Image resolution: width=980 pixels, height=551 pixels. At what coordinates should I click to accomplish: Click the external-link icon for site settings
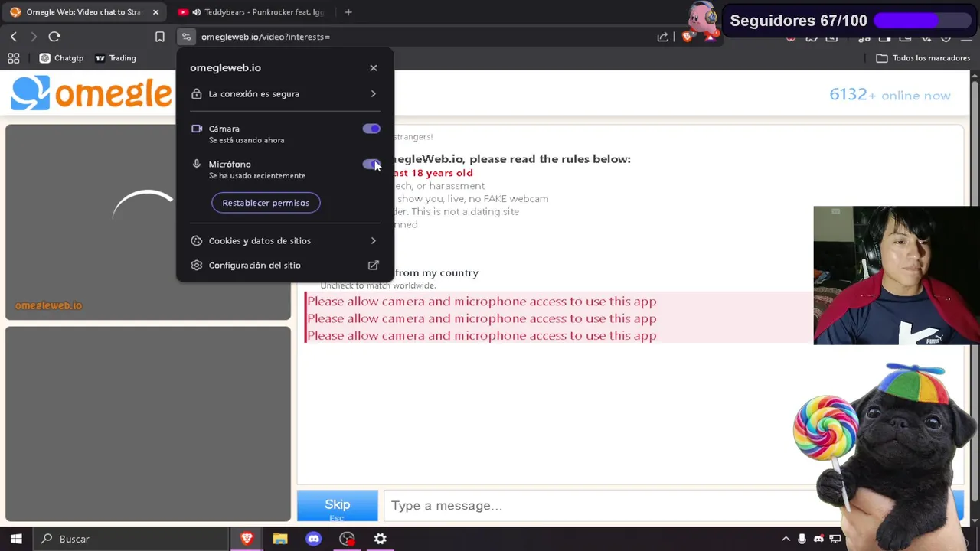pyautogui.click(x=374, y=265)
